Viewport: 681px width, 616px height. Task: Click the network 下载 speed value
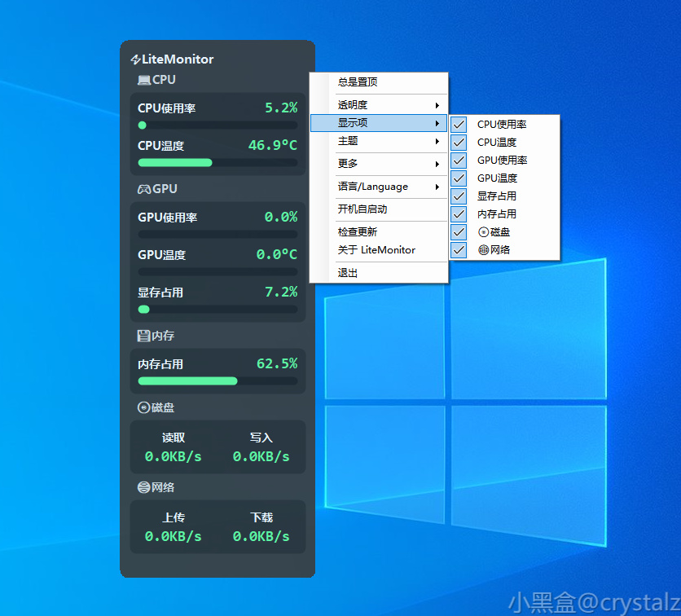[261, 536]
